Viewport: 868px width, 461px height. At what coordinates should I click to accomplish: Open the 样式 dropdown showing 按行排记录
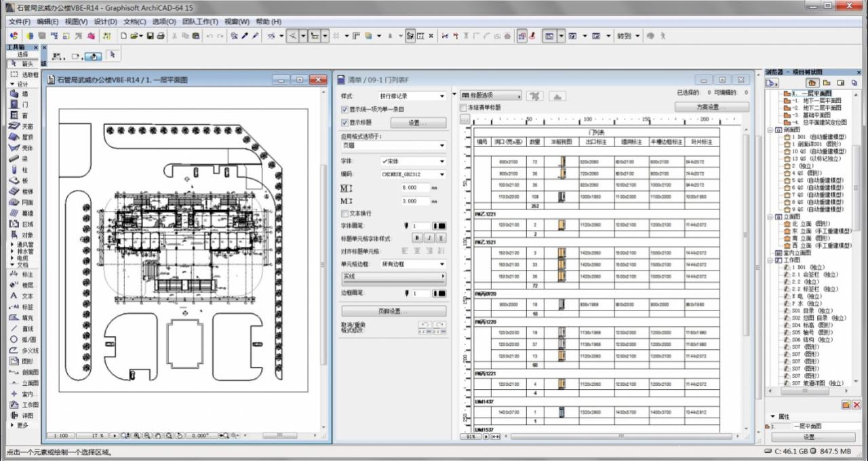tap(412, 96)
